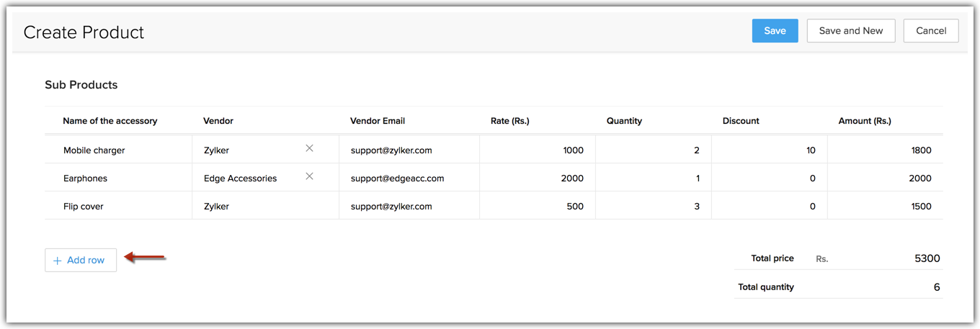Change Earphones quantity field
This screenshot has width=980, height=329.
pos(653,179)
